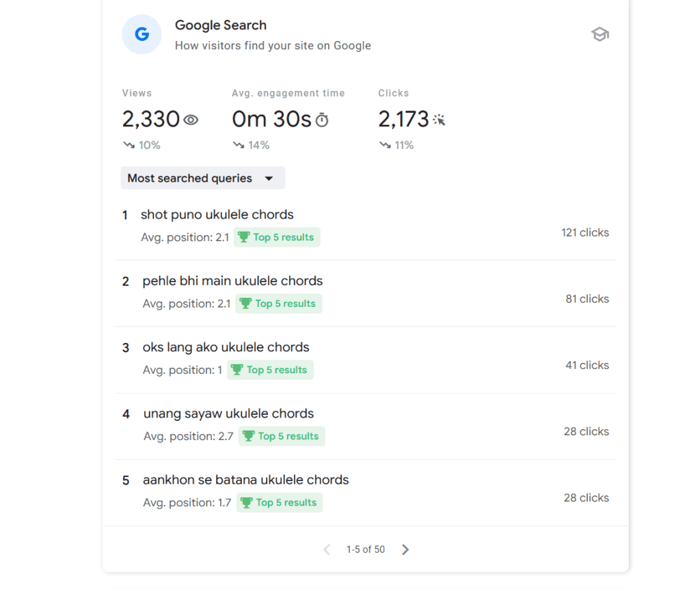Click the Google Search card title
This screenshot has width=700, height=589.
click(x=221, y=25)
